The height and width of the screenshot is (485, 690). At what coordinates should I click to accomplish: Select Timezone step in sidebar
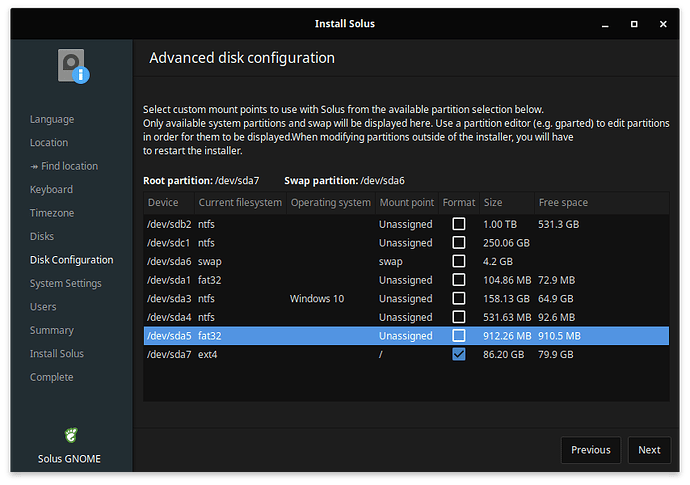click(51, 213)
